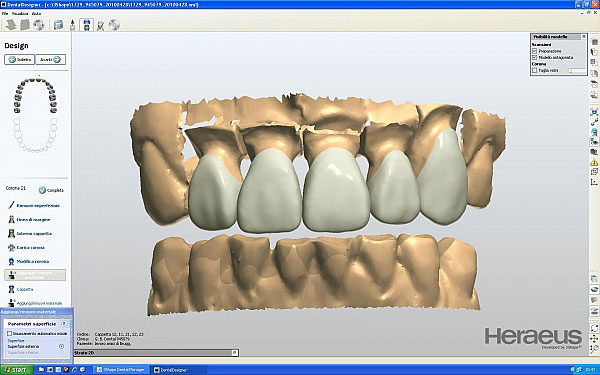Enable the Taglia vista checkbox
The width and height of the screenshot is (600, 375).
(x=535, y=70)
